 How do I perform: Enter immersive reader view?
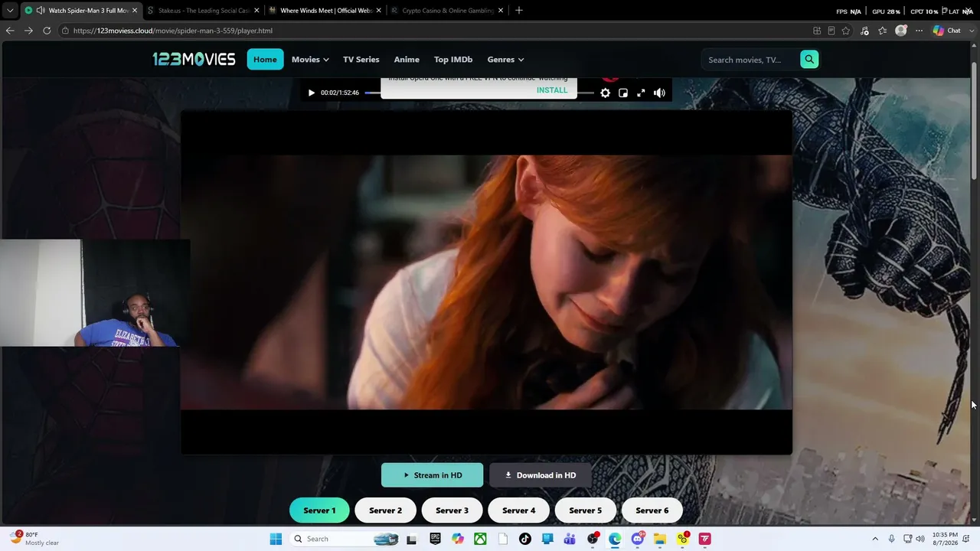tap(831, 31)
